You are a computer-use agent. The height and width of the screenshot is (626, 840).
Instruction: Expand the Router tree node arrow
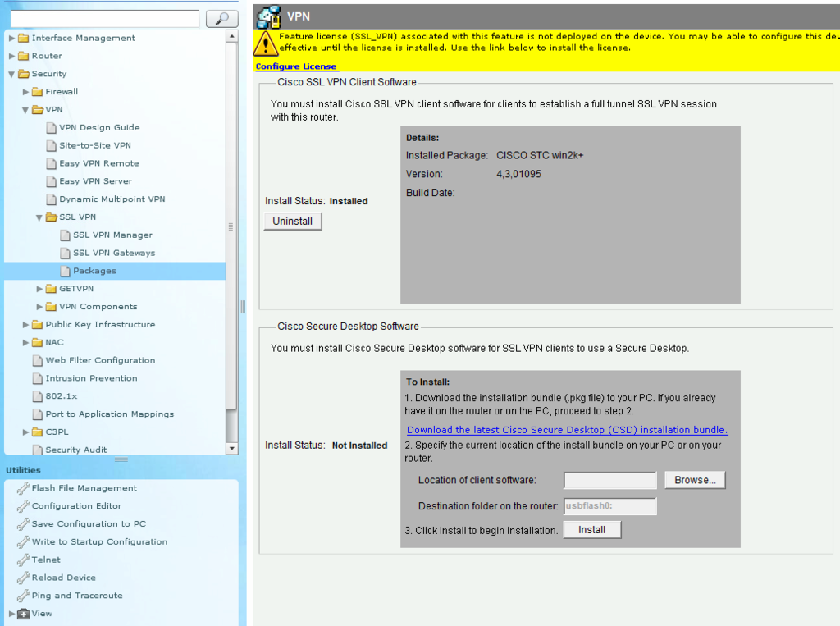[x=11, y=56]
